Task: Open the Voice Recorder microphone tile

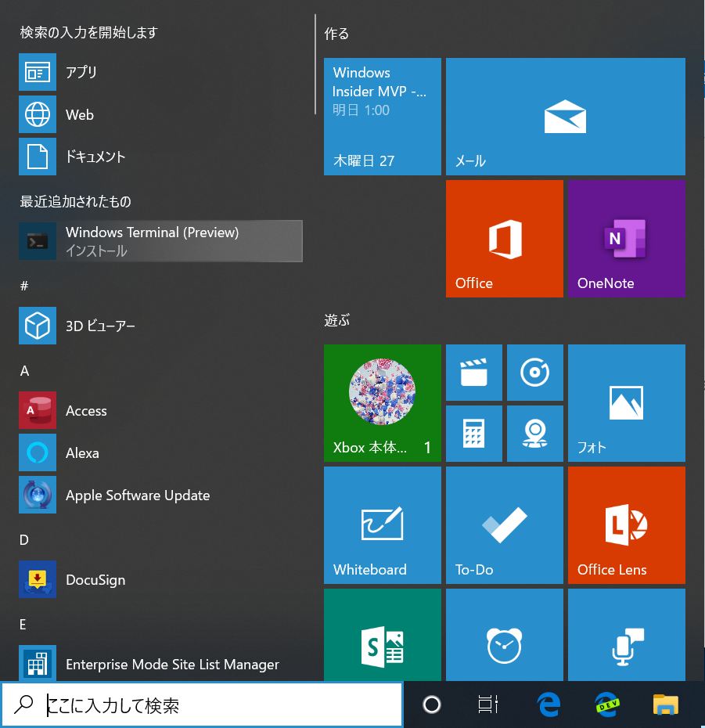Action: tap(627, 635)
